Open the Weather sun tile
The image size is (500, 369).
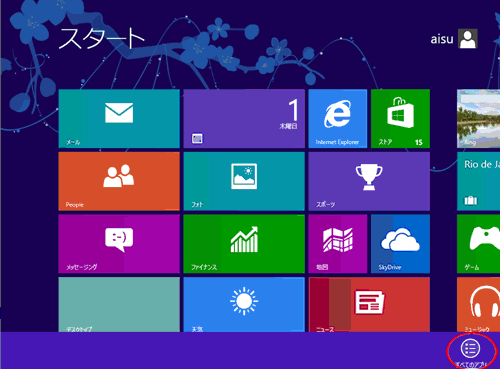[x=244, y=305]
